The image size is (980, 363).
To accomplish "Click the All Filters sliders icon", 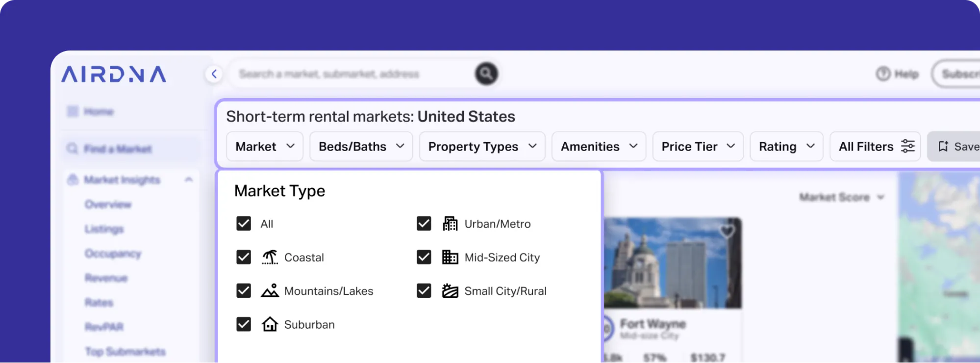I will pyautogui.click(x=908, y=146).
